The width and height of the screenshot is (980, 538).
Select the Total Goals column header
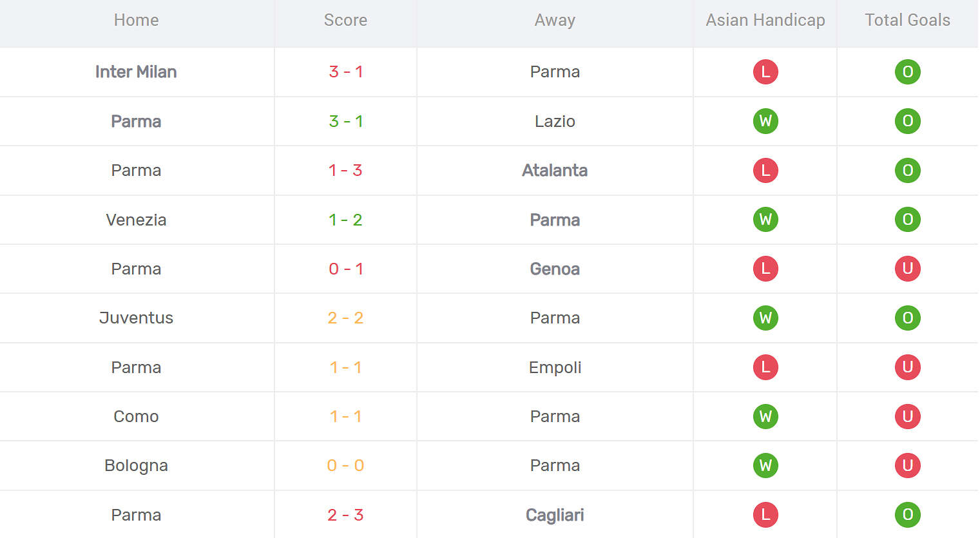tap(907, 20)
